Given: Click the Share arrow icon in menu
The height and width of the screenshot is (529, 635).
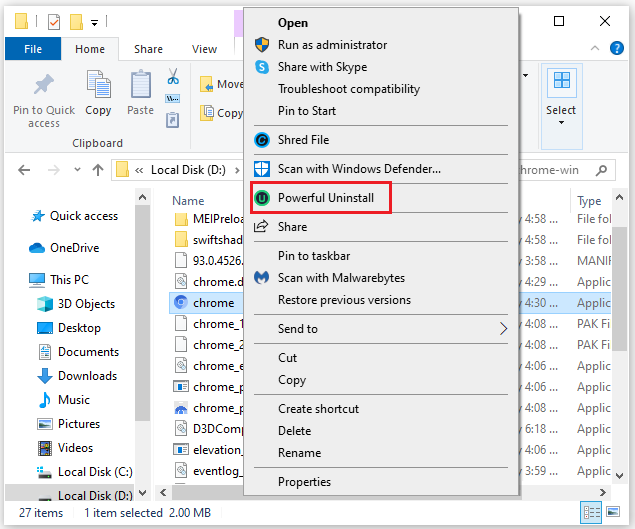Looking at the screenshot, I should click(x=261, y=226).
